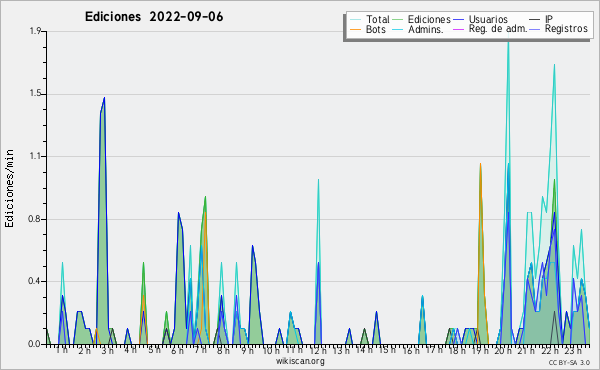Click the '15 h' x-axis label
The height and width of the screenshot is (370, 600).
click(x=388, y=350)
